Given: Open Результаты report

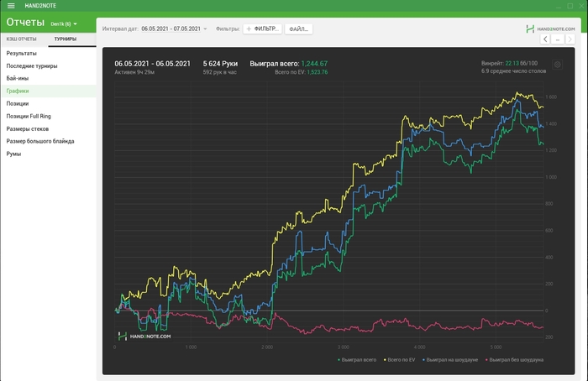Looking at the screenshot, I should coord(48,53).
